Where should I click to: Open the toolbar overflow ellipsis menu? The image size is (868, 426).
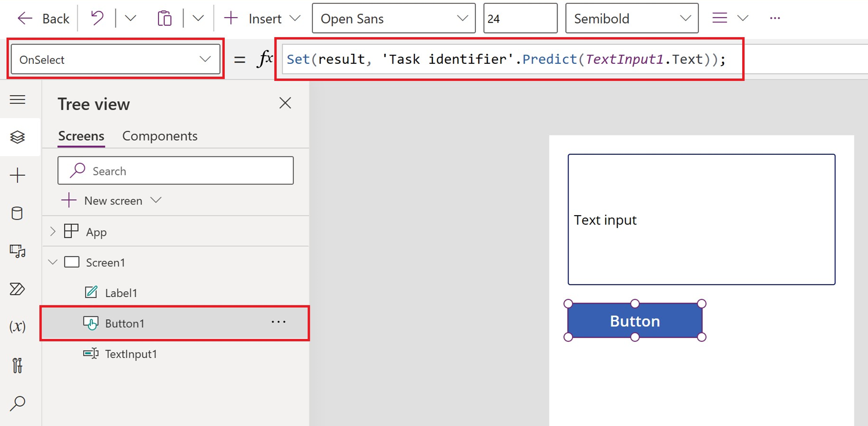coord(775,18)
